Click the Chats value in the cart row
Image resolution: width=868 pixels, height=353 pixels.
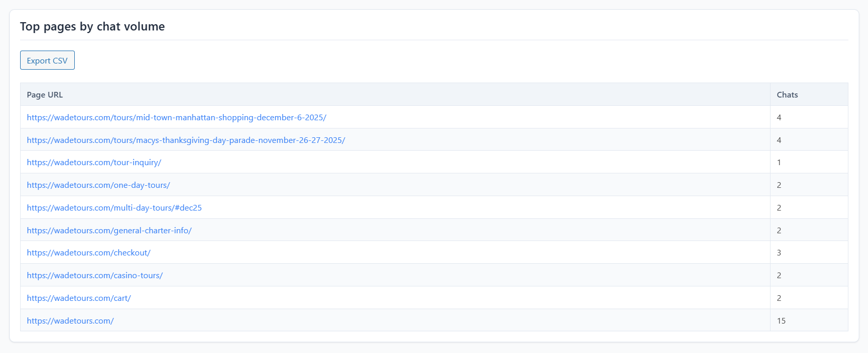click(779, 298)
